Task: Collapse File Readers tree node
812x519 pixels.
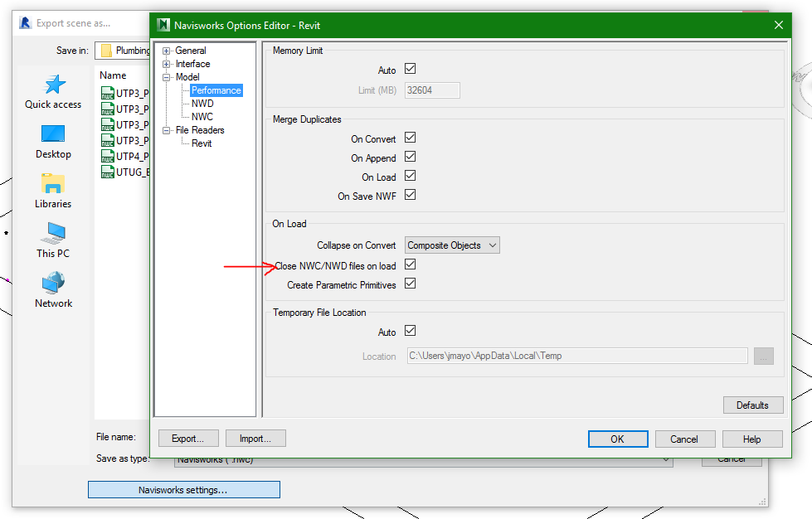Action: coord(166,130)
